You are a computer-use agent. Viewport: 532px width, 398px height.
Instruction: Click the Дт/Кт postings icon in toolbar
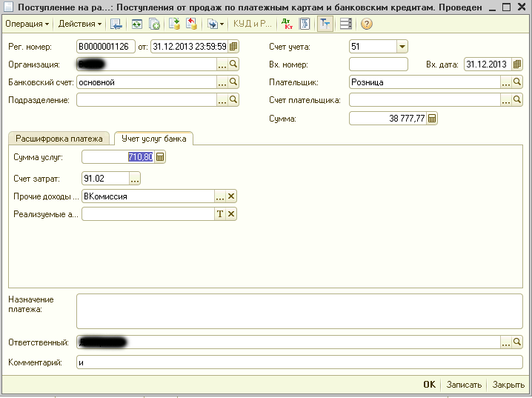(287, 24)
